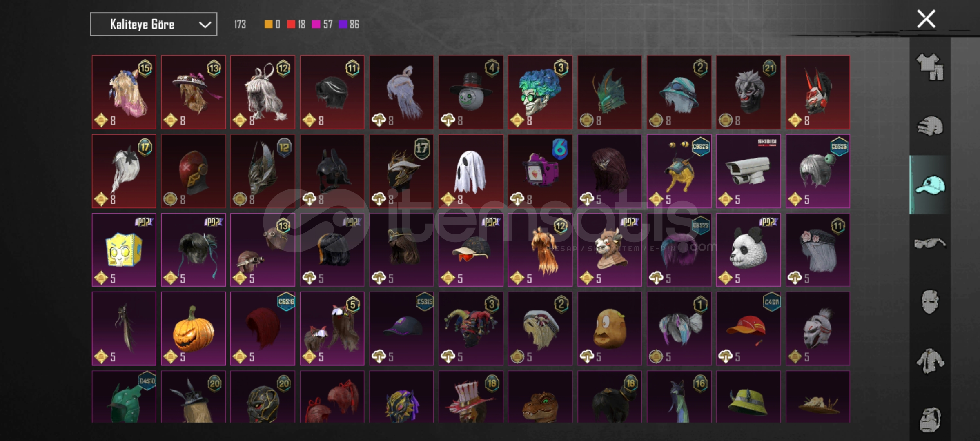The height and width of the screenshot is (441, 980).
Task: Select the green dinosaur head item
Action: (540, 397)
